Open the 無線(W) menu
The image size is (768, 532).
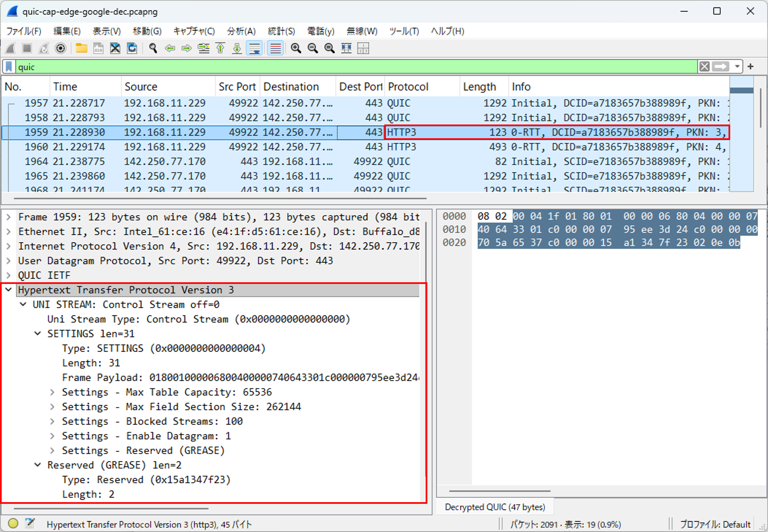pyautogui.click(x=362, y=31)
